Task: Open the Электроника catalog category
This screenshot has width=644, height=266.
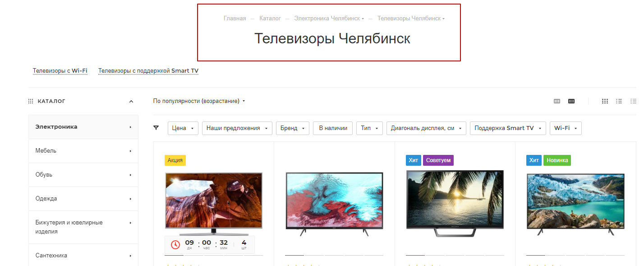Action: tap(83, 127)
